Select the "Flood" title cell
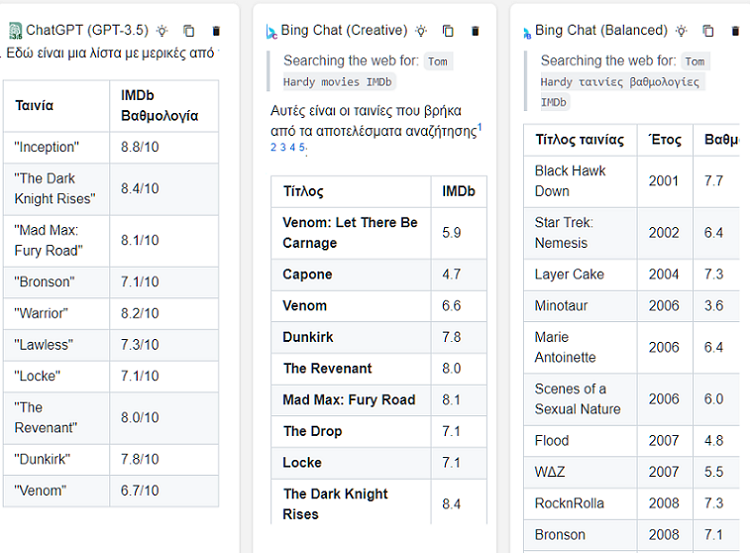The height and width of the screenshot is (553, 750). [580, 441]
